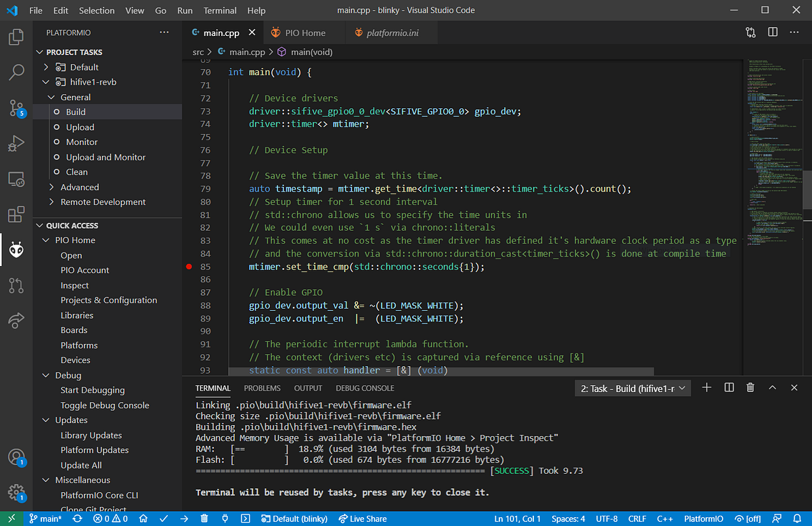
Task: Maximize the terminal panel with the chevron
Action: (x=772, y=387)
